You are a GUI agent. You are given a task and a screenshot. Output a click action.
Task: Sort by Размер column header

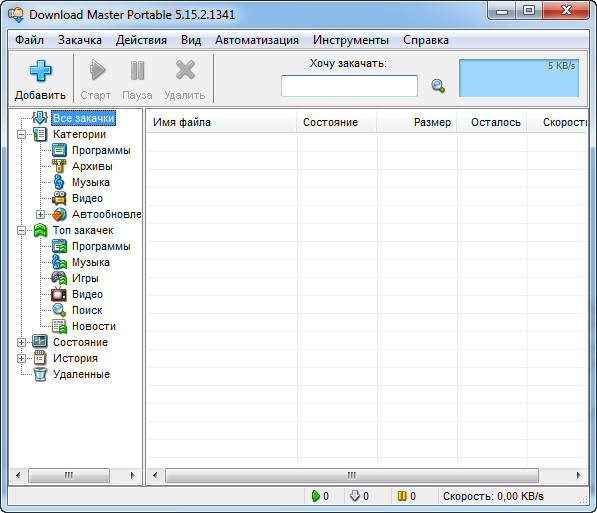pos(417,122)
